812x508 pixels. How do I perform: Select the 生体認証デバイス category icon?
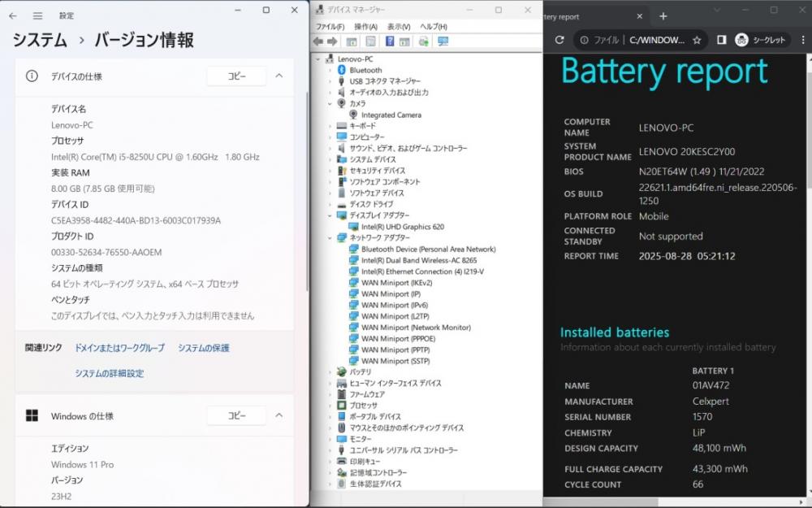341,484
